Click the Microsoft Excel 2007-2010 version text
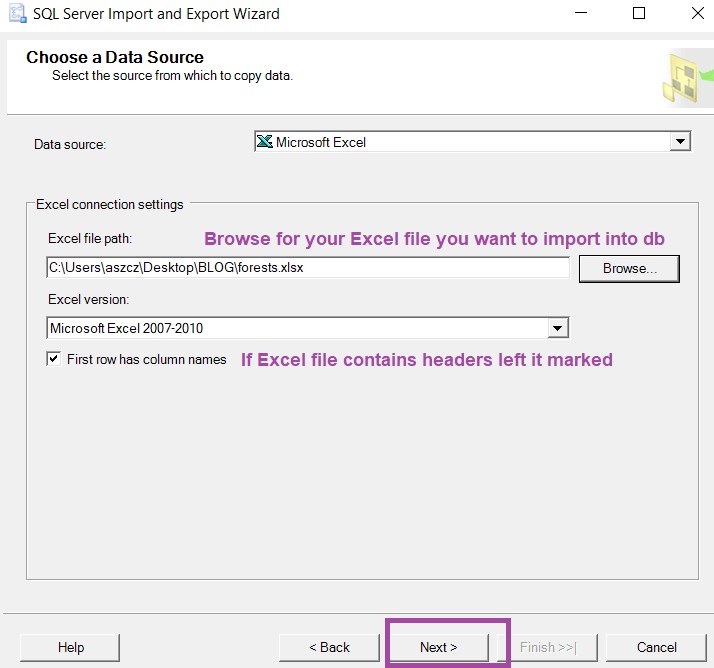This screenshot has width=714, height=668. (x=127, y=328)
